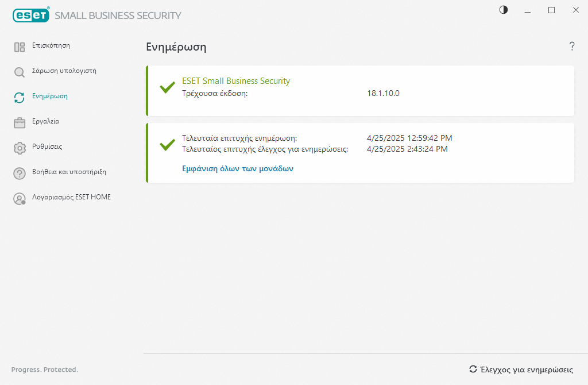This screenshot has height=385, width=588.
Task: Click the Εργαλεία briefcase icon
Action: tap(20, 123)
